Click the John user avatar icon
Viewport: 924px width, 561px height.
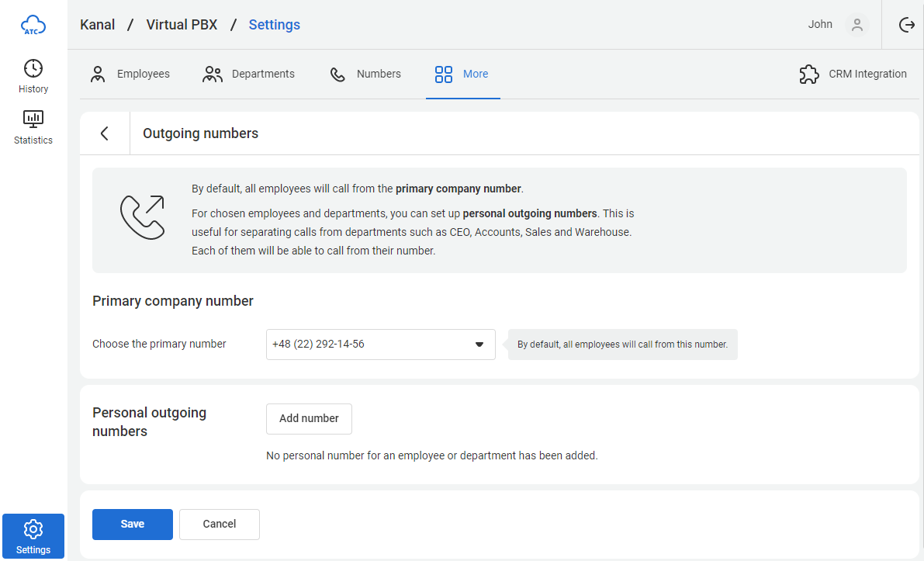[x=857, y=25]
